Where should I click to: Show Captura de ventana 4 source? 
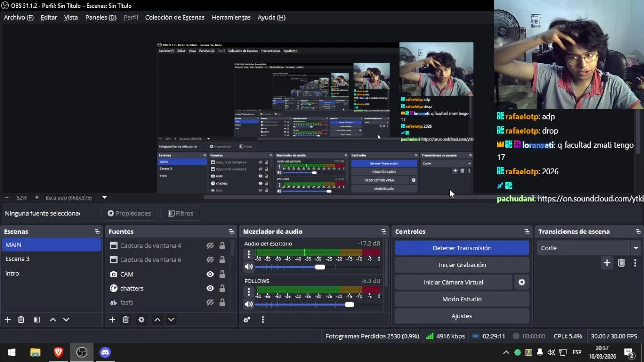click(x=210, y=246)
